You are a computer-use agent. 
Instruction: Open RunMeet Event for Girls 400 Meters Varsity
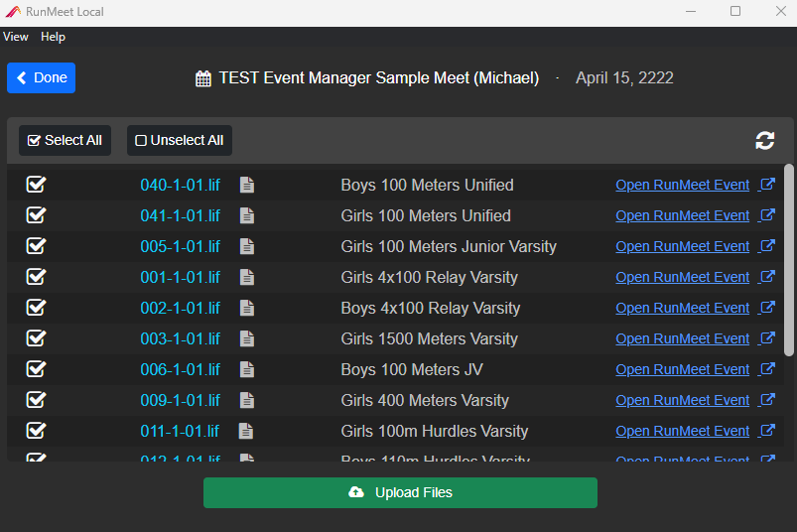click(x=682, y=400)
